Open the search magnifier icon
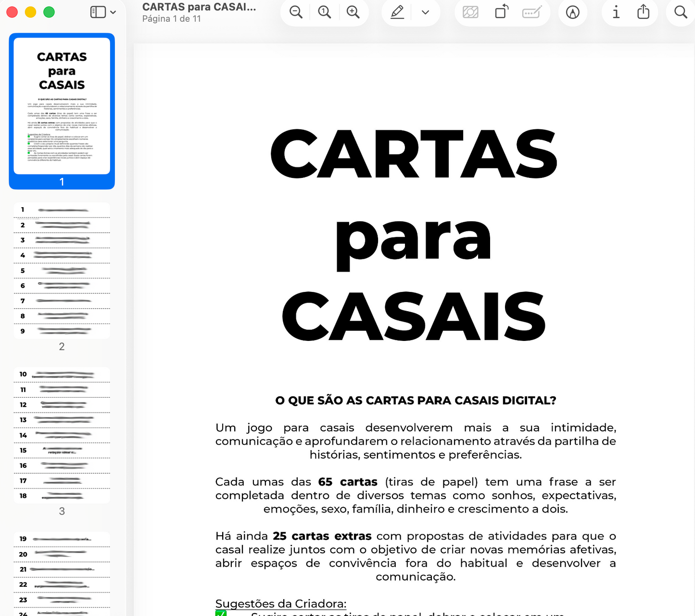The image size is (695, 616). pos(681,12)
